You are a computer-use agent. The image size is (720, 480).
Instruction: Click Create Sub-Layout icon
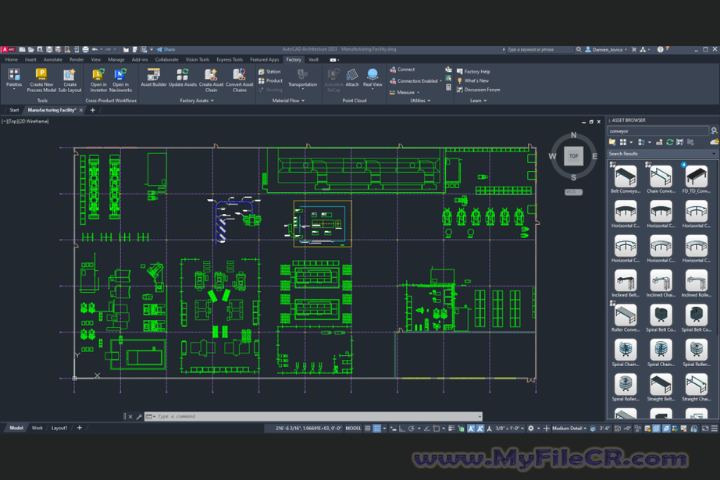69,80
